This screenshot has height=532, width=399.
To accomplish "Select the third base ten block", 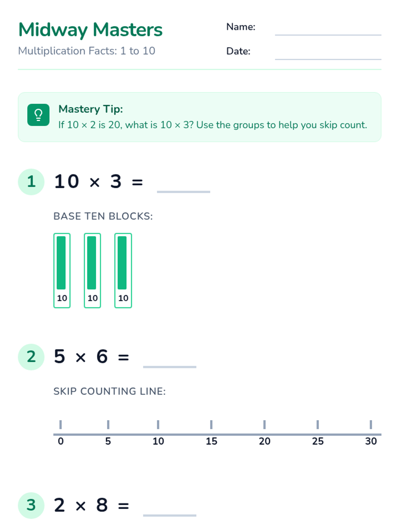I will [x=123, y=271].
